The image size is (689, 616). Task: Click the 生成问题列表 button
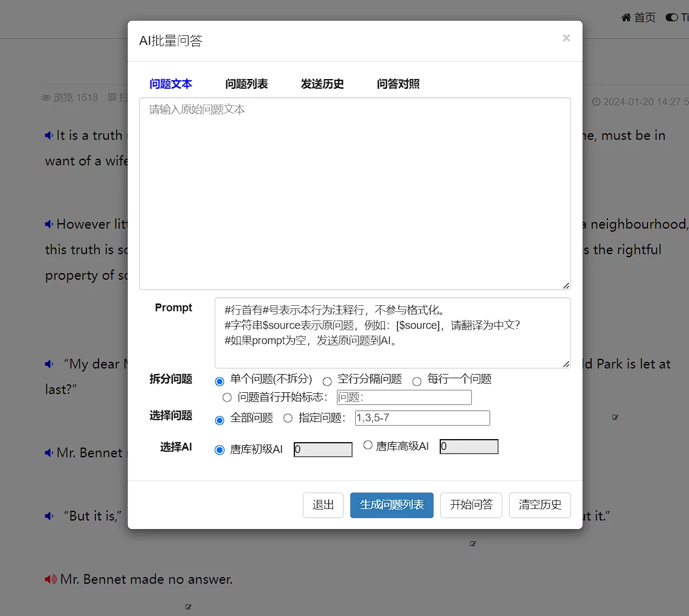tap(392, 505)
